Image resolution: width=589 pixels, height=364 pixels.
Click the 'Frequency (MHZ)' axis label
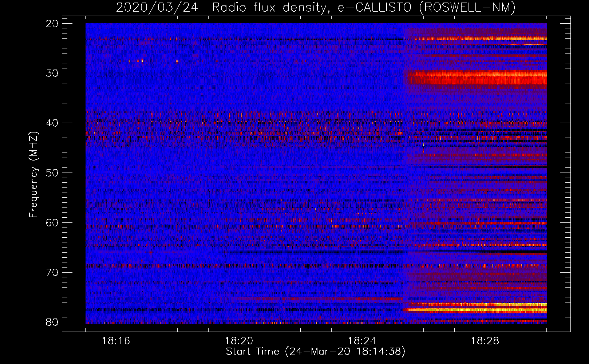(33, 175)
